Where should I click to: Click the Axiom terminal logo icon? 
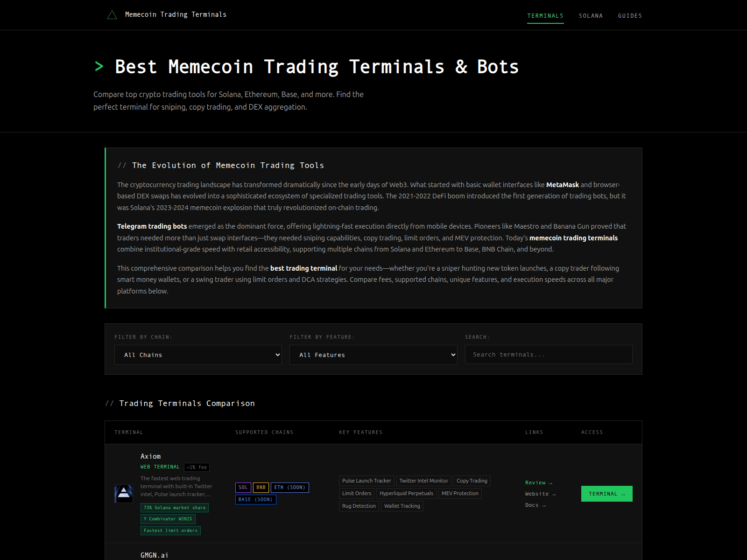click(x=124, y=493)
